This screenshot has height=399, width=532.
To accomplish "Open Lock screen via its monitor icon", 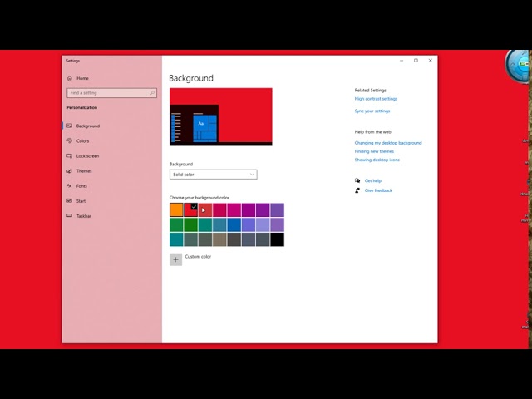I will (70, 156).
